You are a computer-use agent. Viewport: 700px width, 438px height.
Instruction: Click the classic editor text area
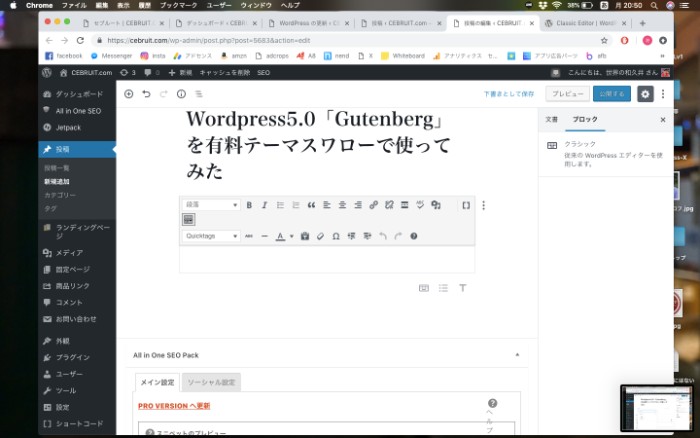(326, 259)
